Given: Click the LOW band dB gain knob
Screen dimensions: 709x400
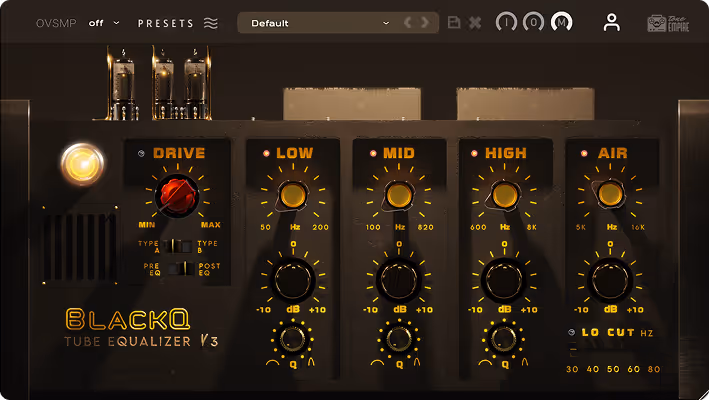Looking at the screenshot, I should click(293, 280).
